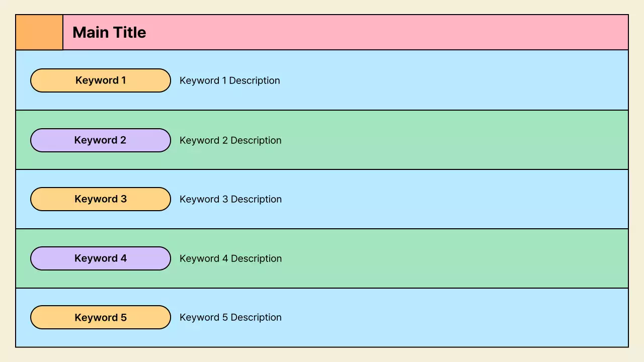The height and width of the screenshot is (362, 644).
Task: Select the Keyword 2 purple pill
Action: tap(101, 140)
